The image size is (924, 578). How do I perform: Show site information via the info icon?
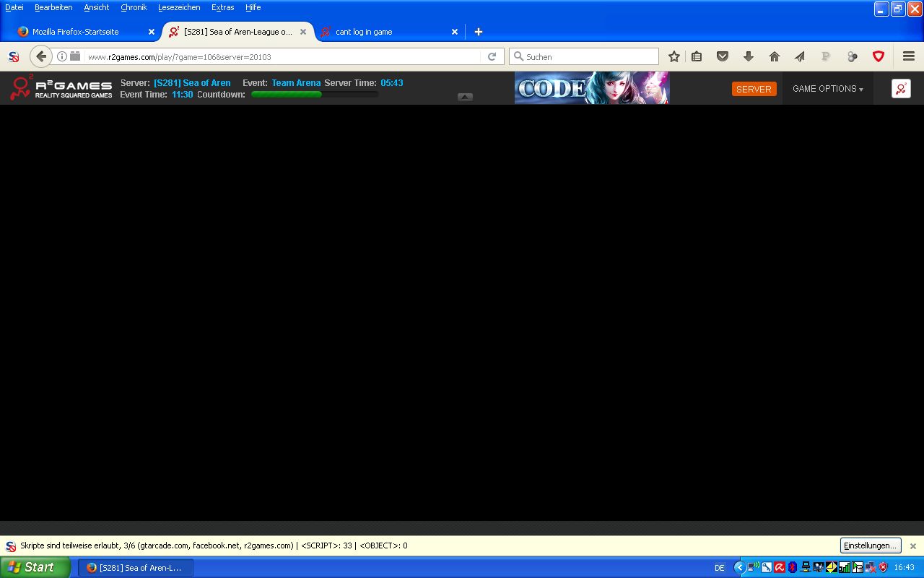click(x=62, y=56)
